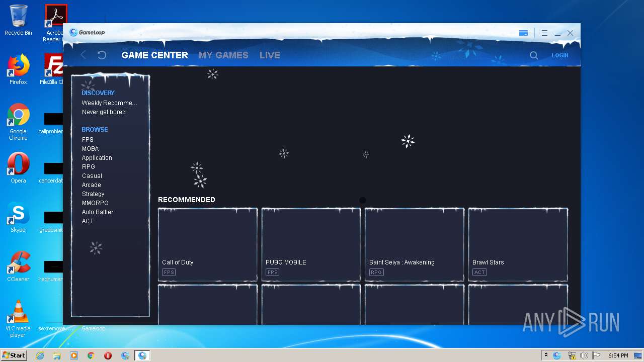The width and height of the screenshot is (644, 362).
Task: Open the GameLoop hamburger menu
Action: (x=544, y=33)
